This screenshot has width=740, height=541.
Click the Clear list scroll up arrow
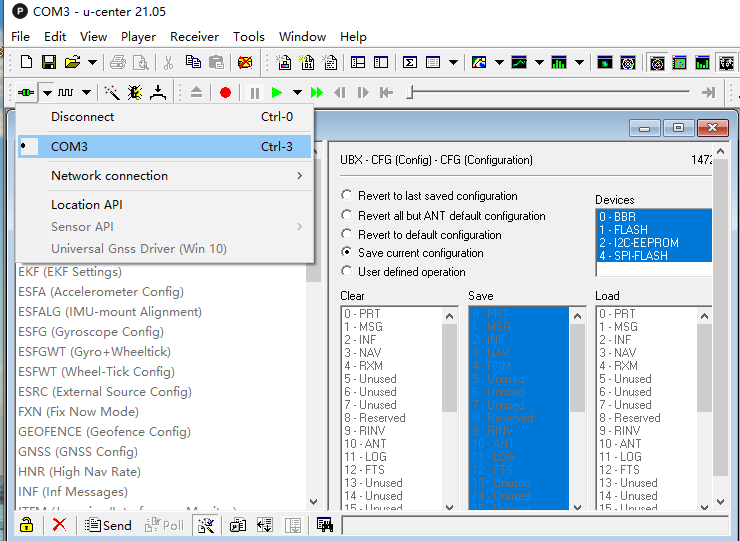(x=449, y=316)
